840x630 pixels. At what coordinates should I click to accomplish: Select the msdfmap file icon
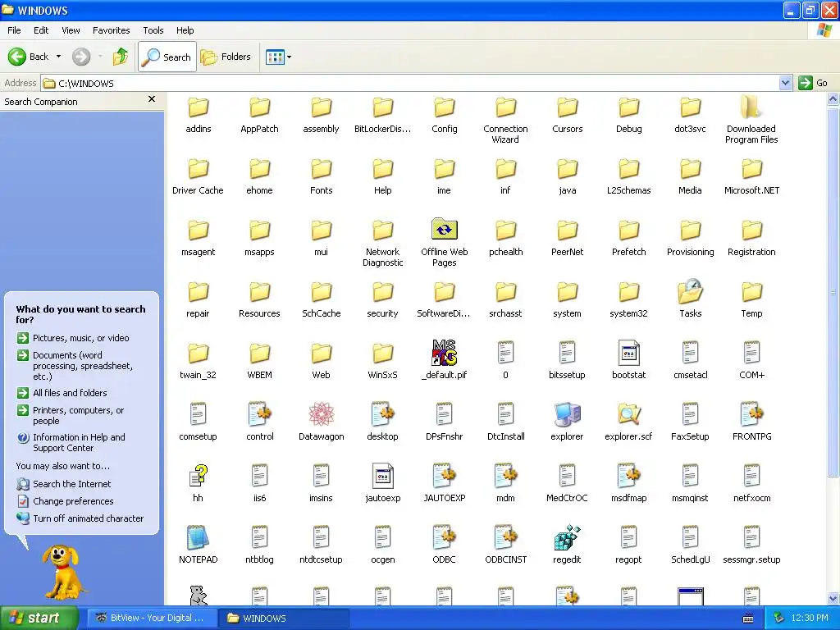628,476
